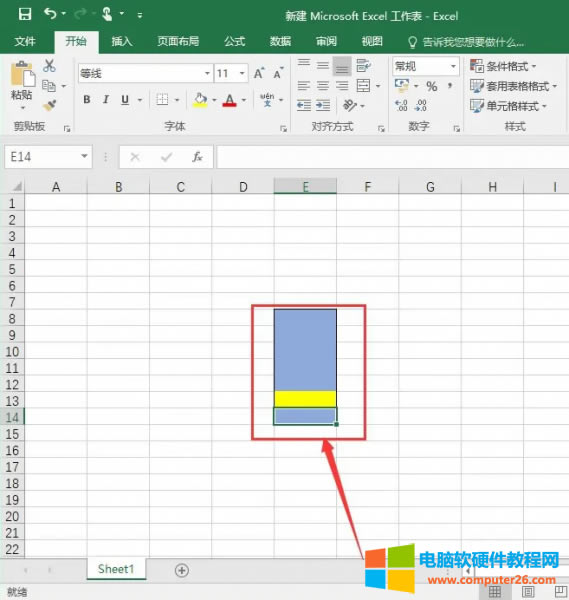The height and width of the screenshot is (600, 569).
Task: Toggle Italic formatting
Action: click(106, 100)
